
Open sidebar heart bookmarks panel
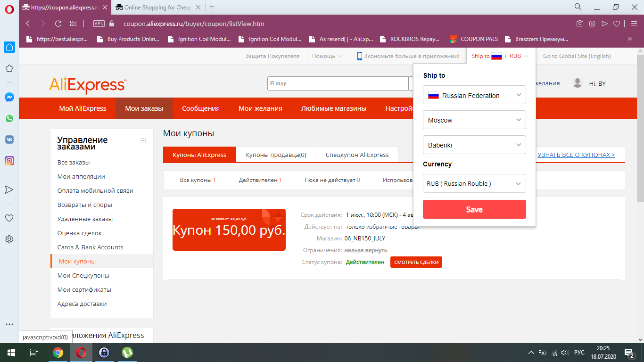[9, 218]
